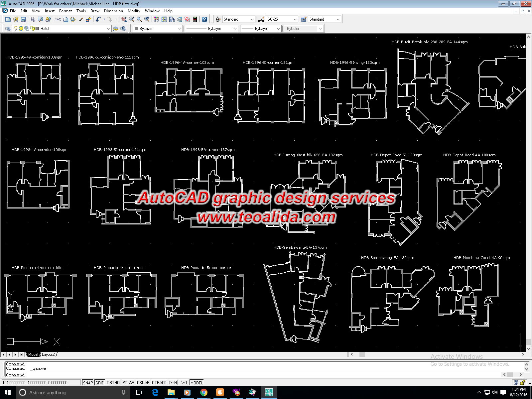532x399 pixels.
Task: Click the Paste clipboard icon
Action: 73,19
